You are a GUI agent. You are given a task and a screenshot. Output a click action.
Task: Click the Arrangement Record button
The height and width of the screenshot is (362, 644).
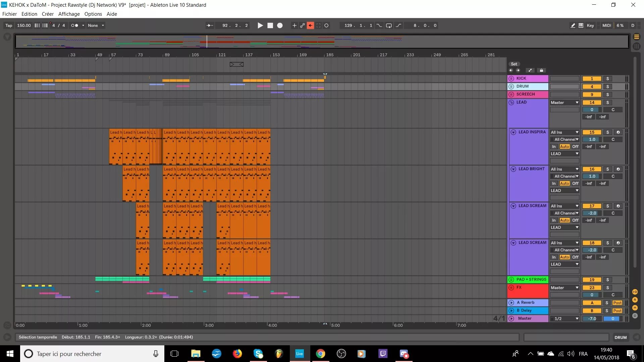(x=280, y=25)
